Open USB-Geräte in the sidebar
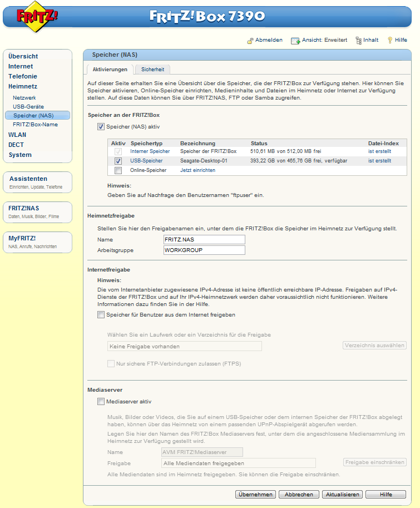This screenshot has height=508, width=420. [28, 106]
